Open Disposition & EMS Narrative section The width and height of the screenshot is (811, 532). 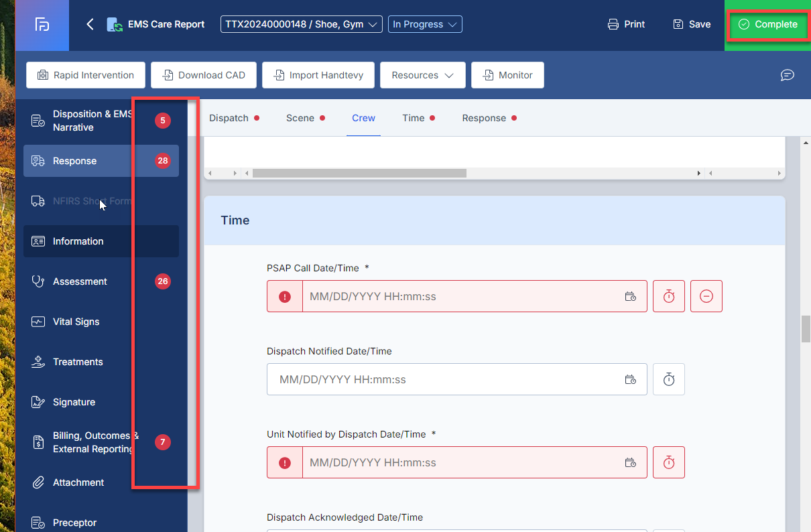click(101, 121)
